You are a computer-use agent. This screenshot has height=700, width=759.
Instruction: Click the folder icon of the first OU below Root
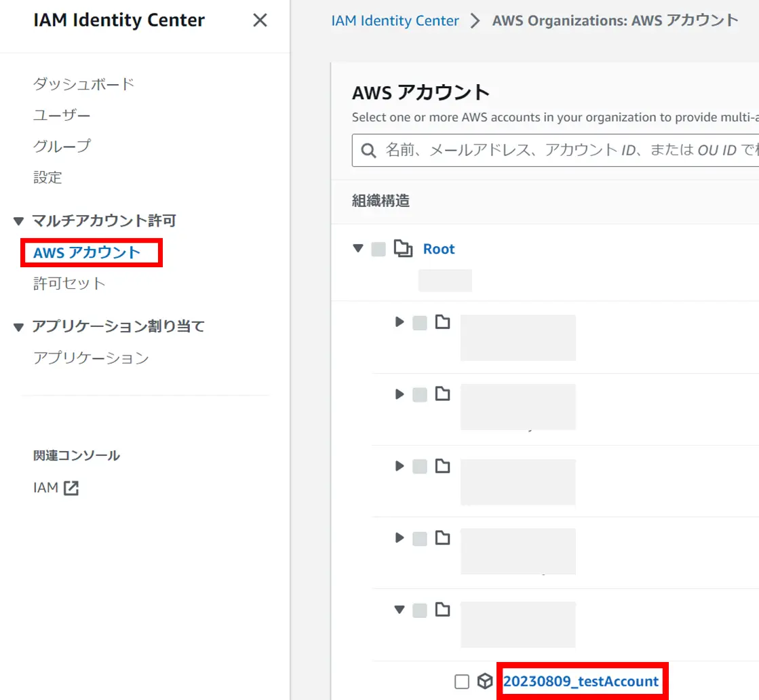(x=442, y=322)
